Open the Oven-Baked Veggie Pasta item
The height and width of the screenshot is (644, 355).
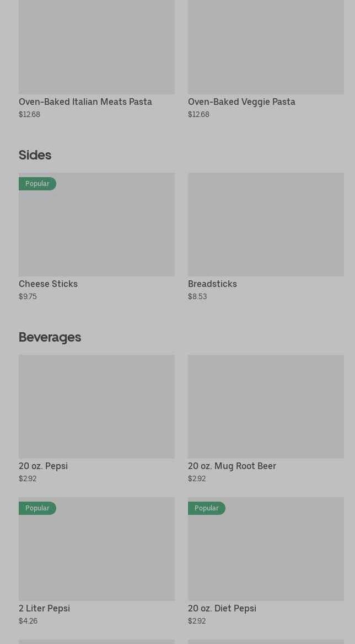(x=241, y=102)
